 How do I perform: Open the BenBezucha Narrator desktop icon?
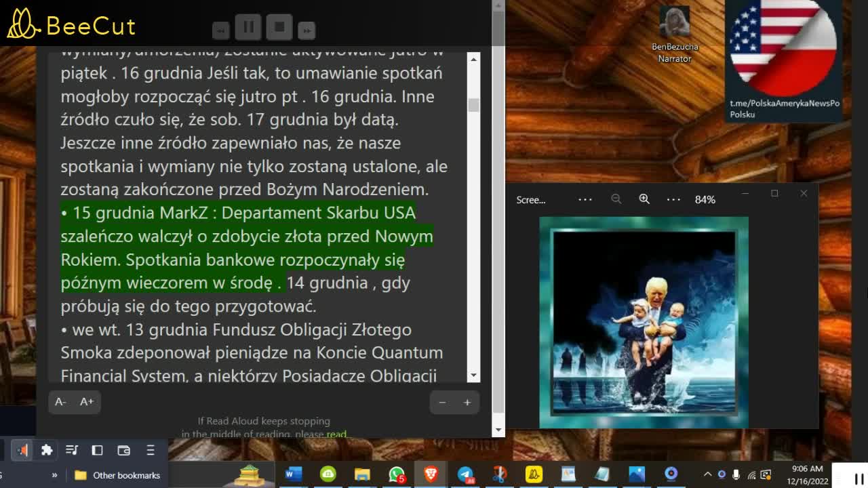tap(675, 34)
